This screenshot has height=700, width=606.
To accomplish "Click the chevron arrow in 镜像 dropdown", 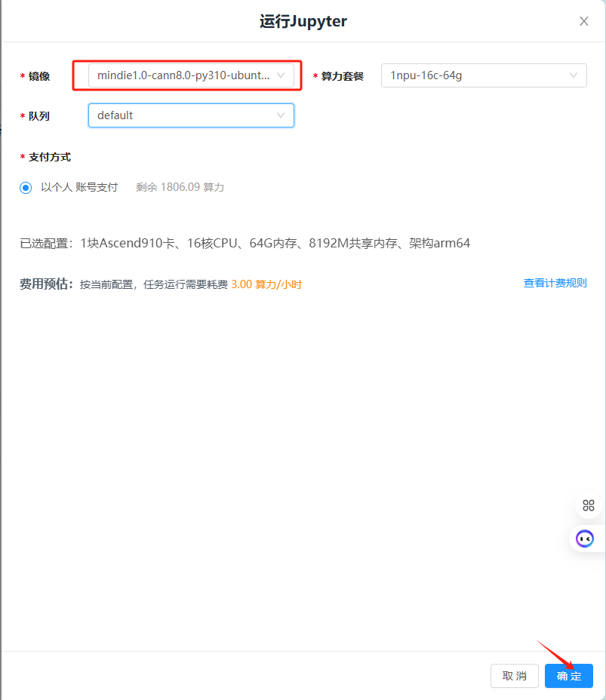I will point(281,75).
